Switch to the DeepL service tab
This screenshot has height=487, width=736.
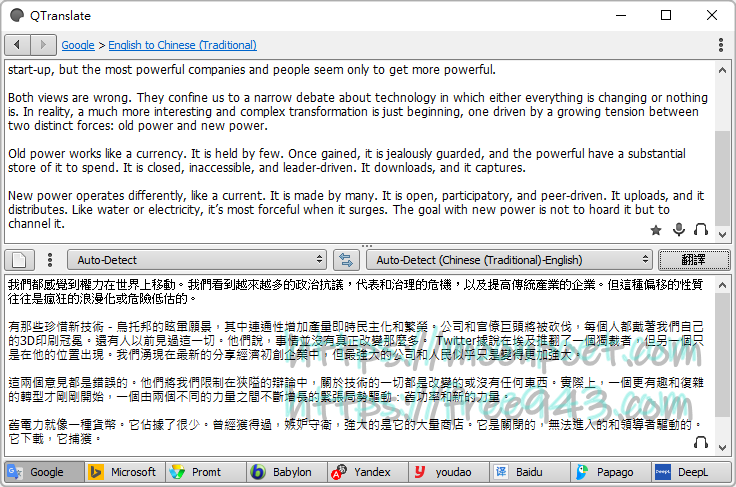(x=691, y=472)
